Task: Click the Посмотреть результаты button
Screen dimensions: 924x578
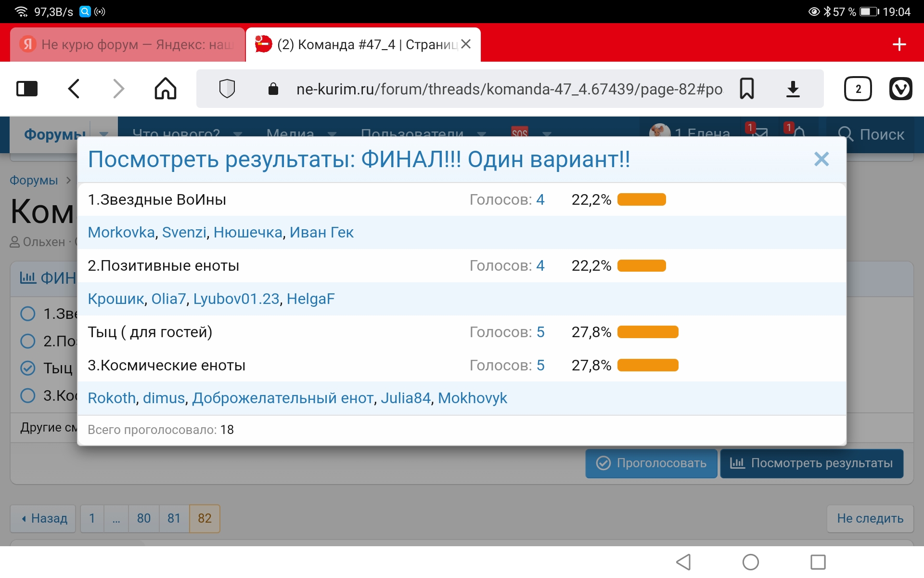Action: [811, 463]
